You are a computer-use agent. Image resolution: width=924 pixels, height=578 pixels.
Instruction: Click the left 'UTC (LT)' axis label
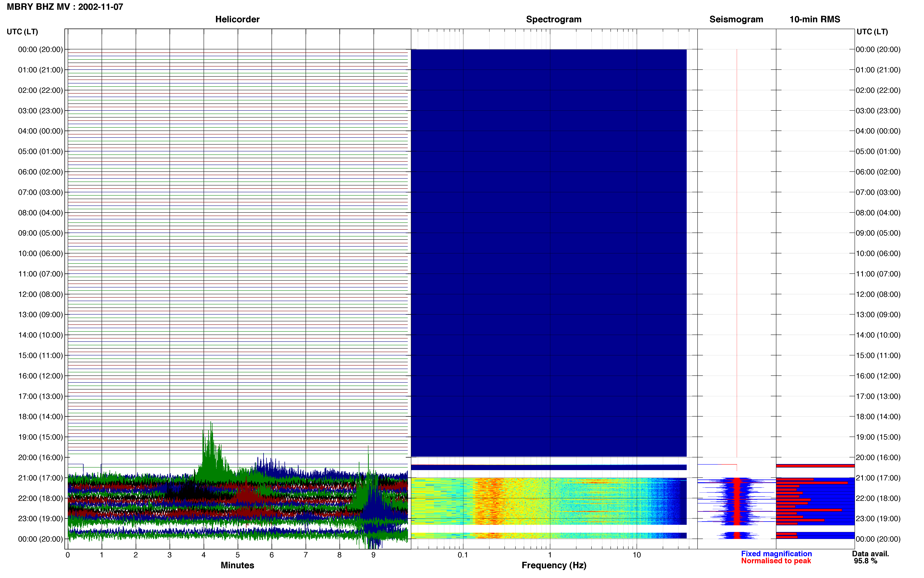coord(22,32)
